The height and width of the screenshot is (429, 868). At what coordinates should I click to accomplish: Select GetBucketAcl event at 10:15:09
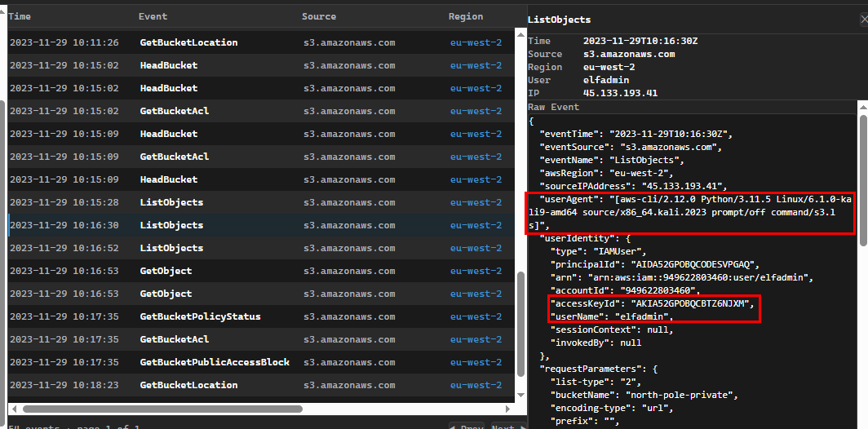click(261, 157)
